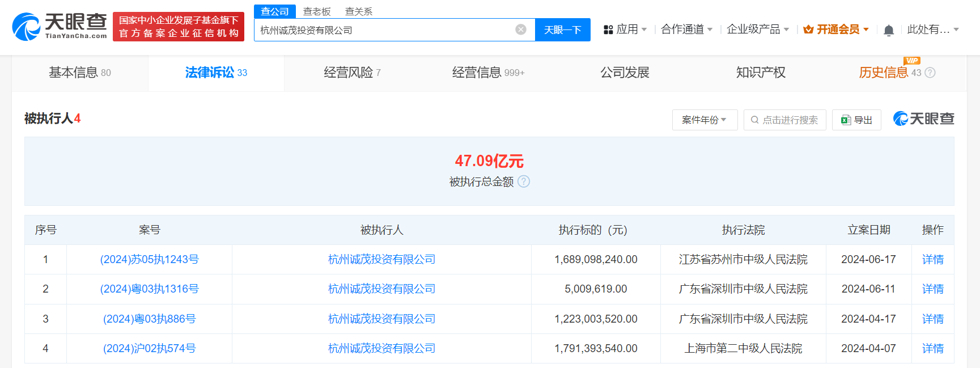Click the 立案日期 column header

click(869, 230)
